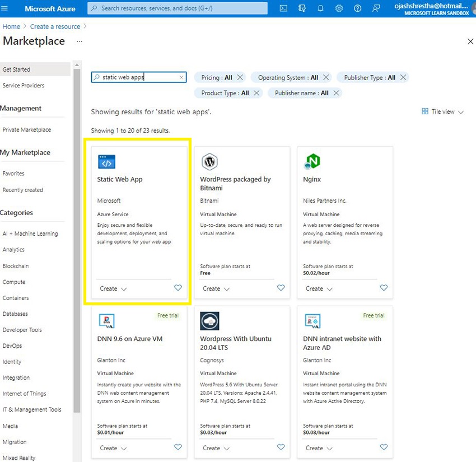Click the account ojashshrestha@hotmail profile
The image size is (476, 462).
coord(432,9)
